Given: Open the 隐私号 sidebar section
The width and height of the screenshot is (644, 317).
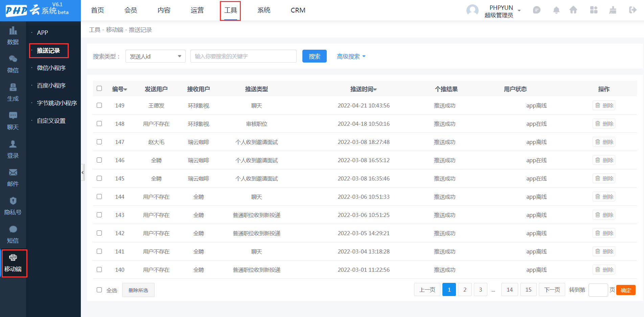Looking at the screenshot, I should [13, 206].
